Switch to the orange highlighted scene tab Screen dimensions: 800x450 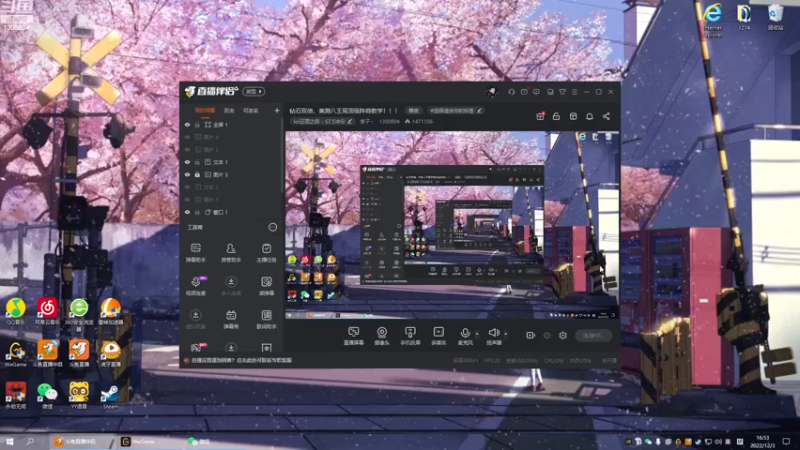pos(205,110)
